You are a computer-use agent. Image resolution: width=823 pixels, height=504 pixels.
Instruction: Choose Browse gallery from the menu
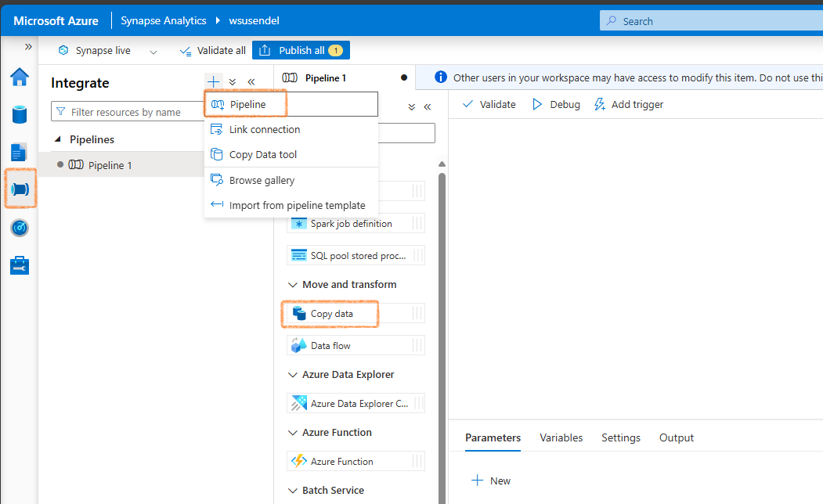coord(291,181)
